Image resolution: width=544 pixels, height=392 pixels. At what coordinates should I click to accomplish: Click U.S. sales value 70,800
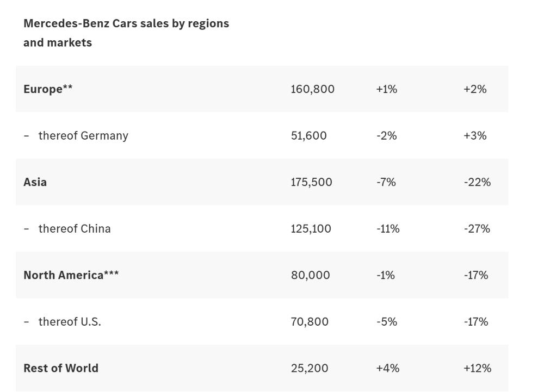(310, 321)
